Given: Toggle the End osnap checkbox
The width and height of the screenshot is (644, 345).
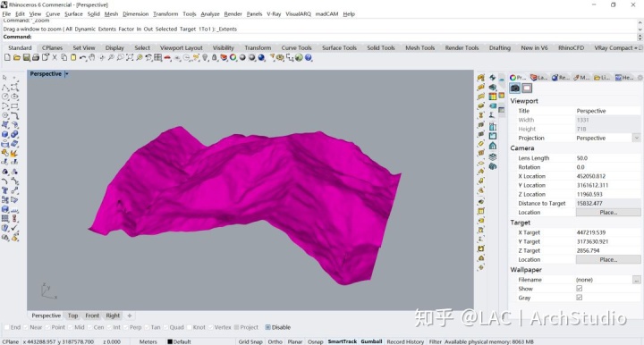Looking at the screenshot, I should [x=6, y=327].
